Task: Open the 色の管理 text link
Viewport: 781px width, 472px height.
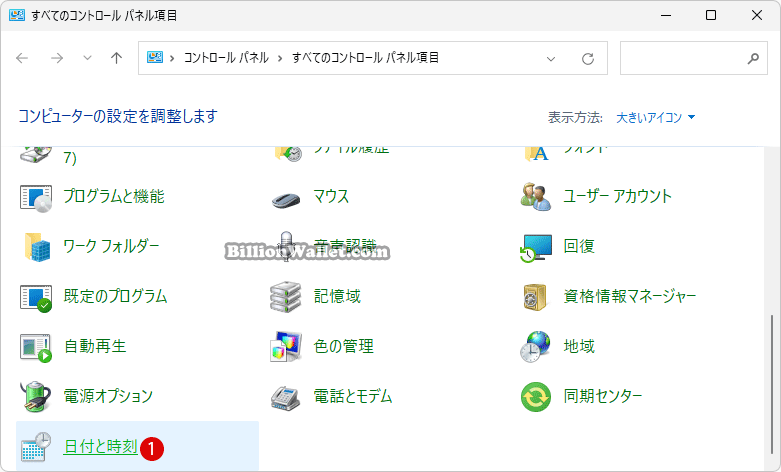Action: tap(344, 346)
